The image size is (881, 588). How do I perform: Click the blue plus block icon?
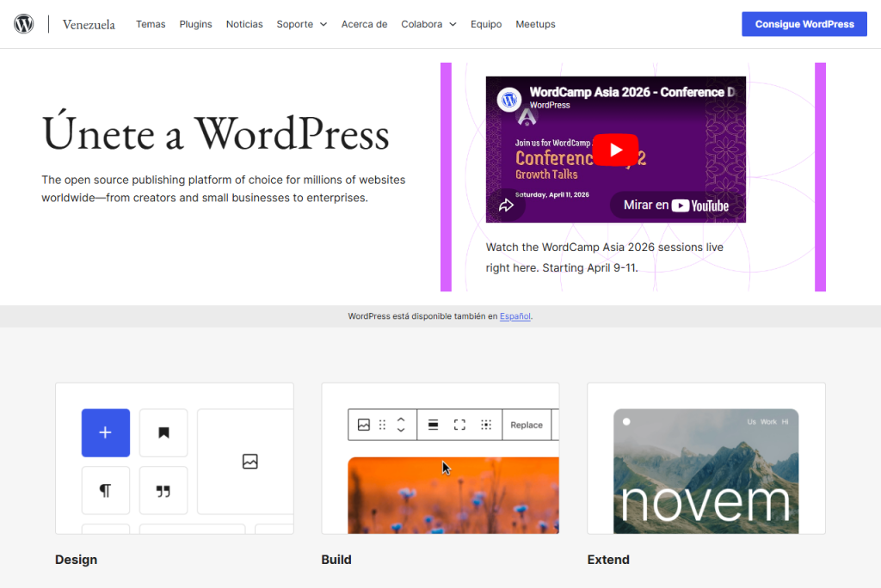point(106,432)
